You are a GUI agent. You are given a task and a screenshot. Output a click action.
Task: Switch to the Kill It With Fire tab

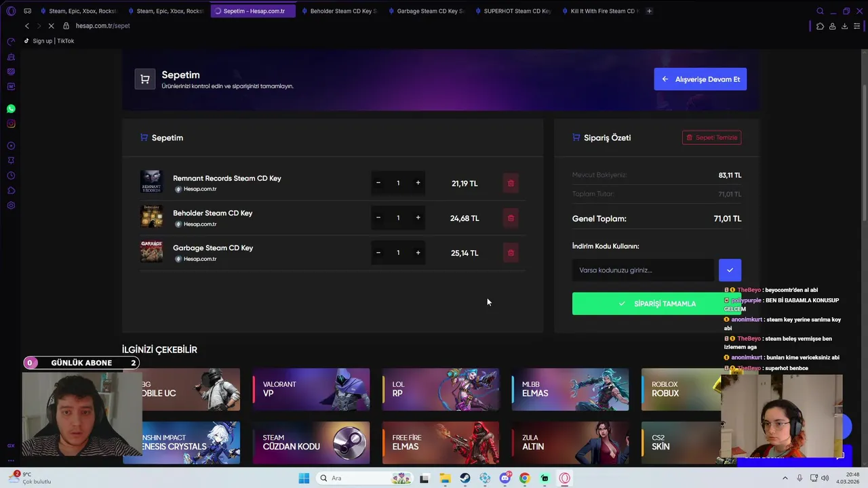(599, 11)
